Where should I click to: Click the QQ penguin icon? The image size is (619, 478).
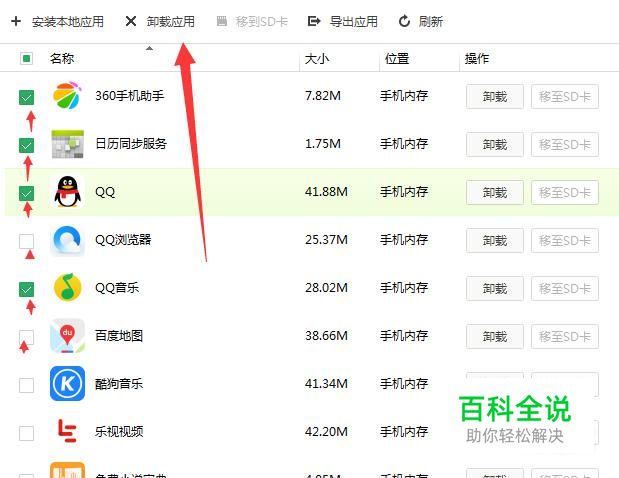click(x=68, y=192)
